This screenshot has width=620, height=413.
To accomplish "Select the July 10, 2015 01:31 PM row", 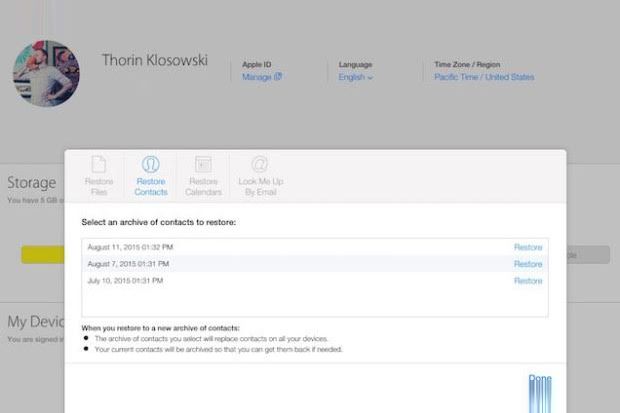I will coord(315,281).
